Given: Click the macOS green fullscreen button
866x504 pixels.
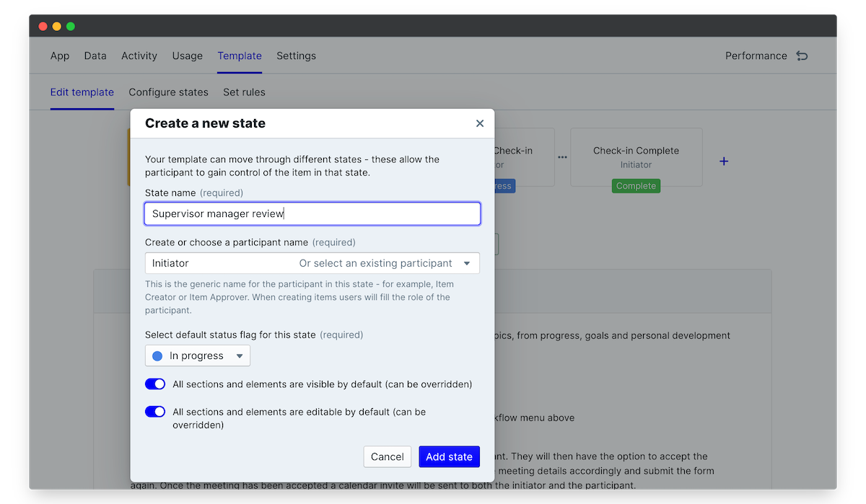Looking at the screenshot, I should 71,26.
